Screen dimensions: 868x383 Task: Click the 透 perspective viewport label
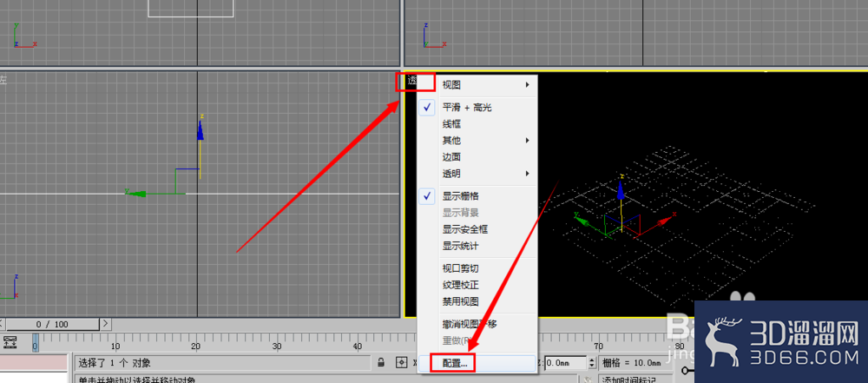412,81
